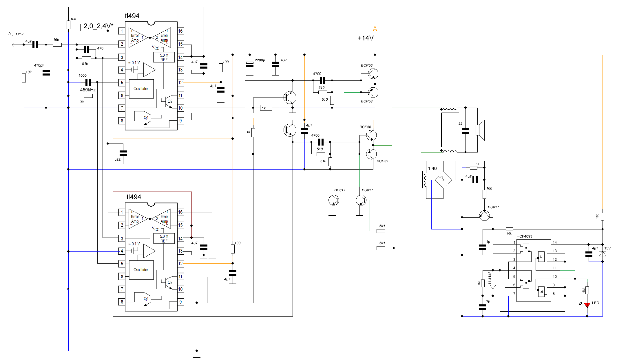The height and width of the screenshot is (364, 617).
Task: Select the 51 ohm resistor near rectifier
Action: click(x=473, y=168)
